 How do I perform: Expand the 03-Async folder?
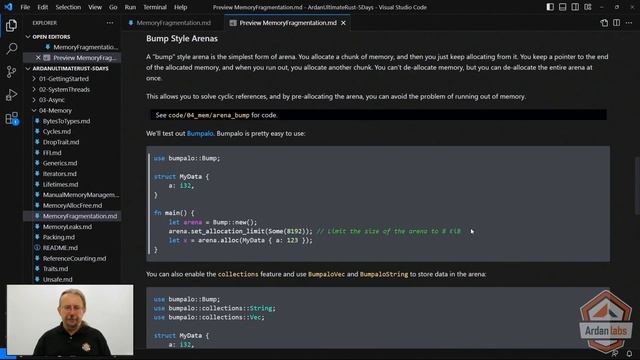(51, 100)
